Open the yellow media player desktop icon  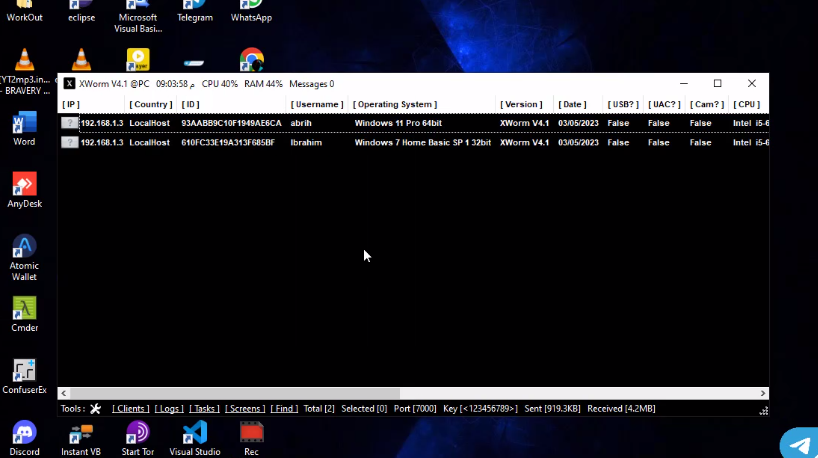click(x=138, y=60)
